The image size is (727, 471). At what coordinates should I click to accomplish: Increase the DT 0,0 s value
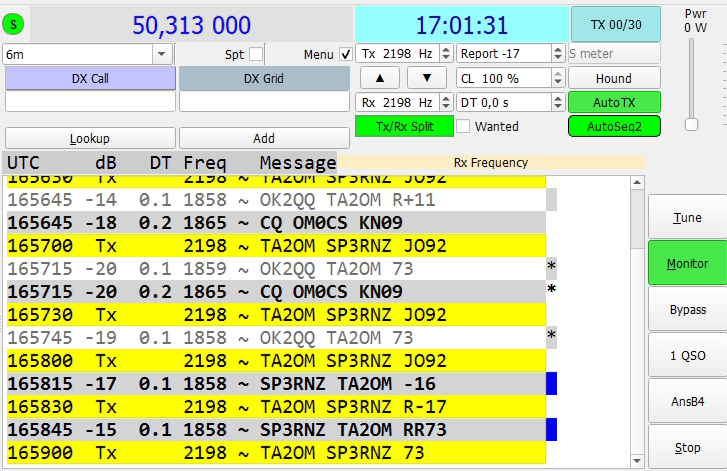pos(558,98)
